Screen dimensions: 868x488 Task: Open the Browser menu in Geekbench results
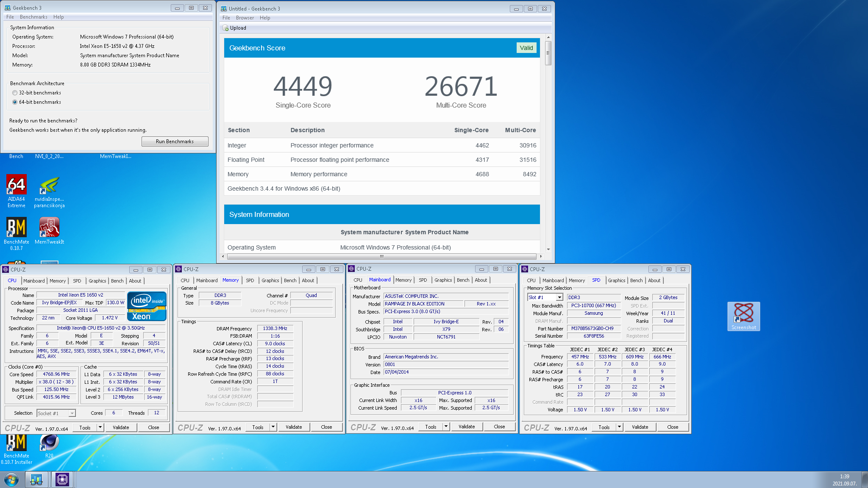click(x=245, y=18)
